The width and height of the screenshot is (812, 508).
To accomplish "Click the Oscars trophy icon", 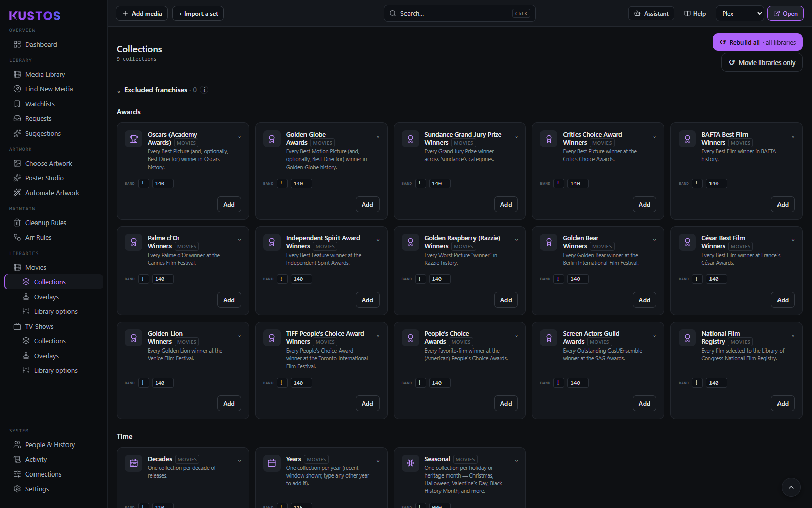I will pos(133,139).
